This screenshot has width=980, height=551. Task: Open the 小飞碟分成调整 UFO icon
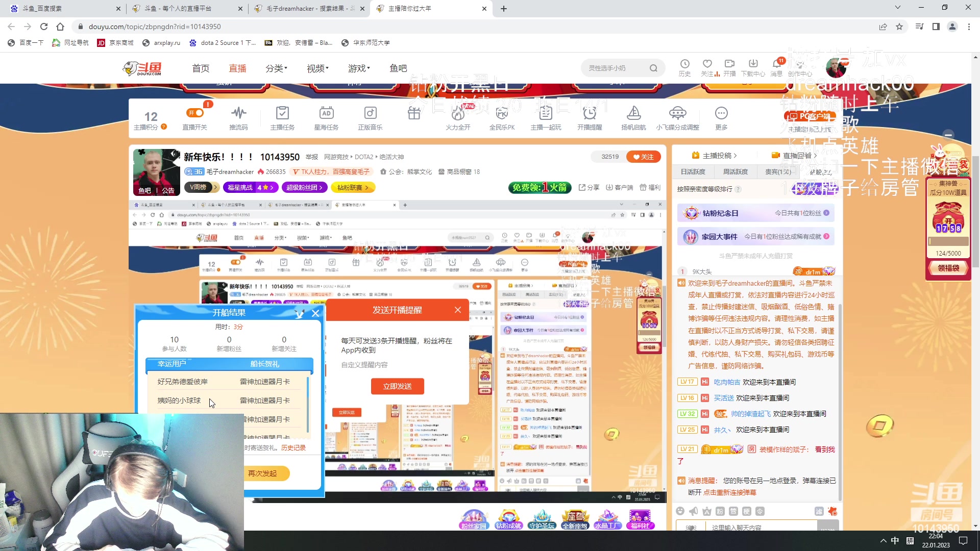click(x=677, y=113)
